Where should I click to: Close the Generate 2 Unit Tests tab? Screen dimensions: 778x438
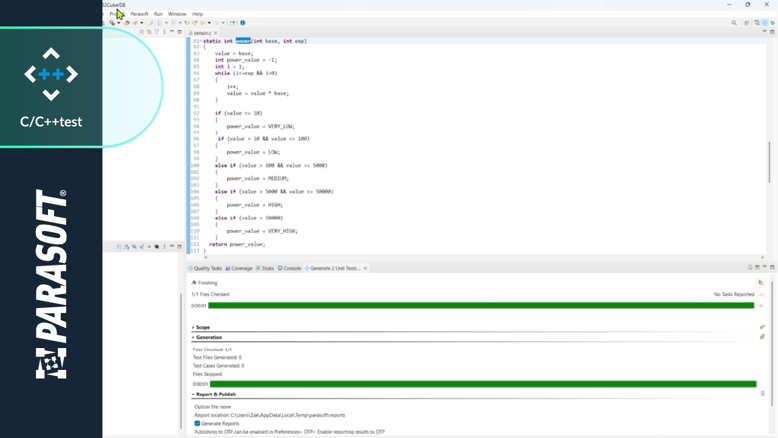coord(365,268)
